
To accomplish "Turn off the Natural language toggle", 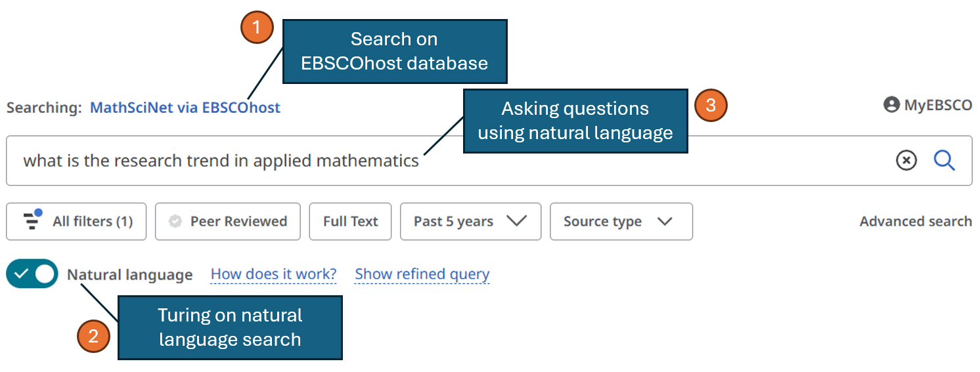I will [32, 274].
